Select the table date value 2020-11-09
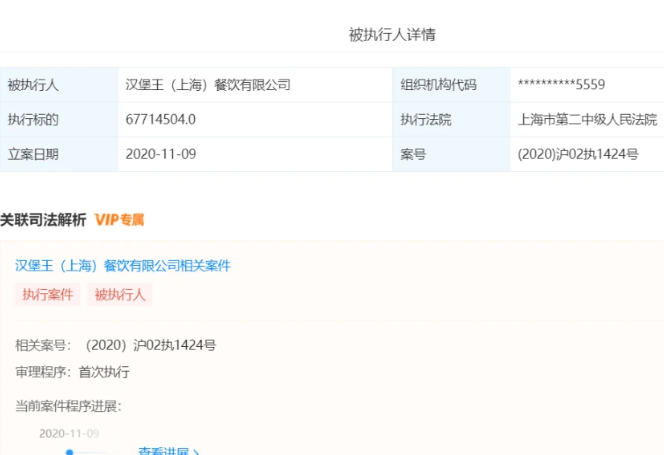664x455 pixels. [x=161, y=154]
